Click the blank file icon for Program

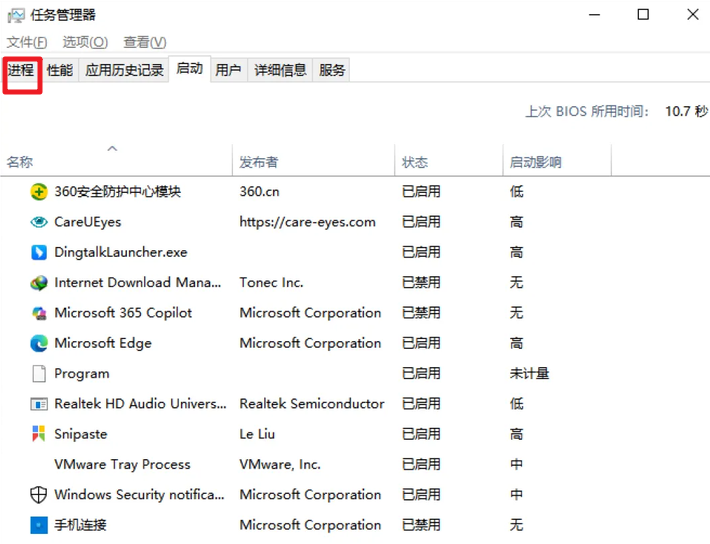(x=39, y=374)
